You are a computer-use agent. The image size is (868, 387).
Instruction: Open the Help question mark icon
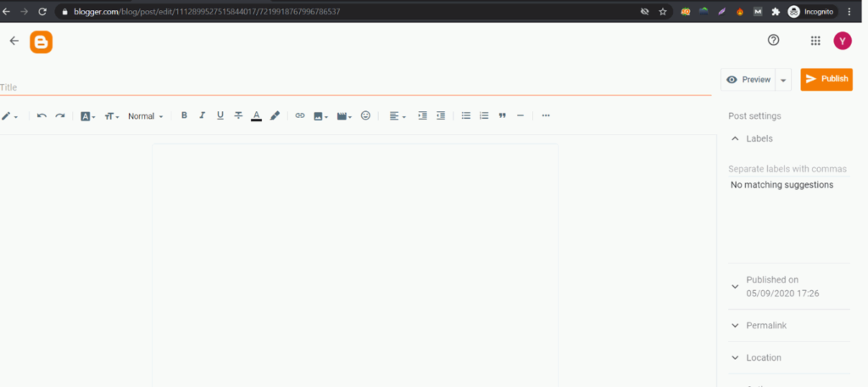point(773,40)
